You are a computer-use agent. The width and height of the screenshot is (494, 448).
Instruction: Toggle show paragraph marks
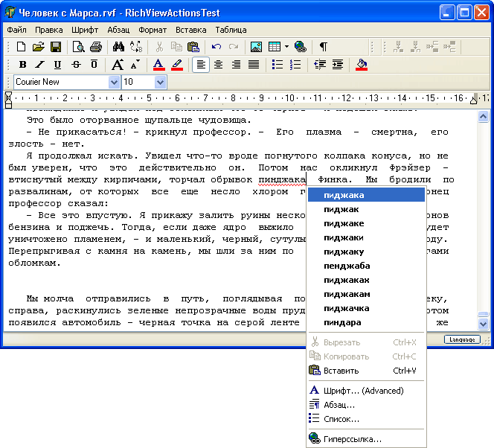324,47
